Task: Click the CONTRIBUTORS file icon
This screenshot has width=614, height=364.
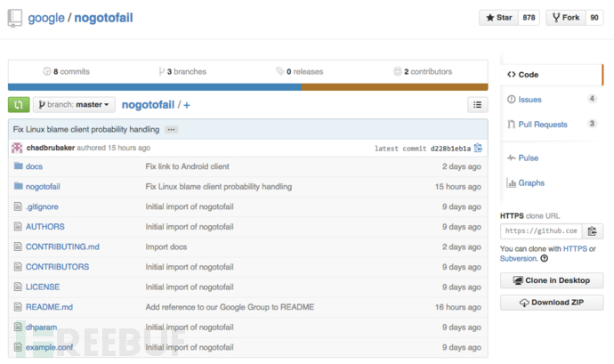Action: pyautogui.click(x=18, y=266)
